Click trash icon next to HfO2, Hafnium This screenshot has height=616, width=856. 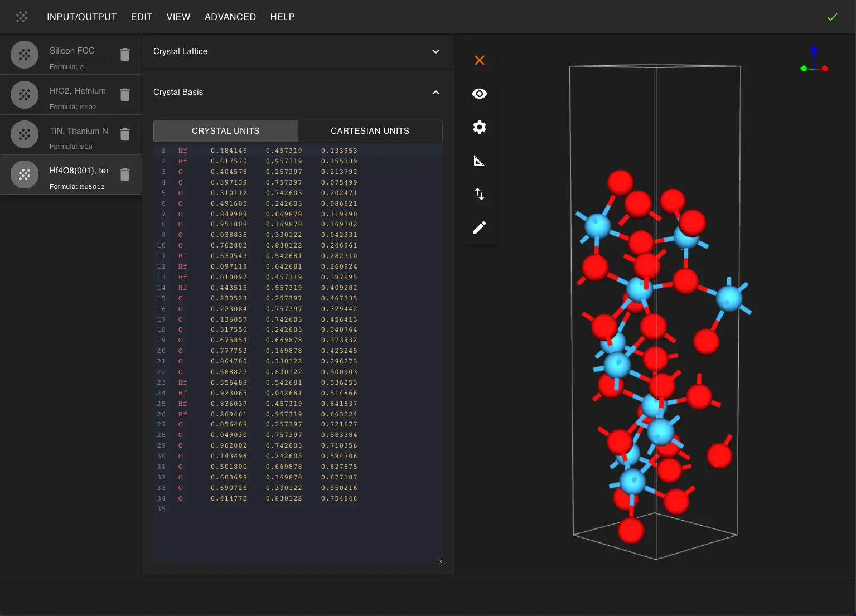[x=125, y=95]
